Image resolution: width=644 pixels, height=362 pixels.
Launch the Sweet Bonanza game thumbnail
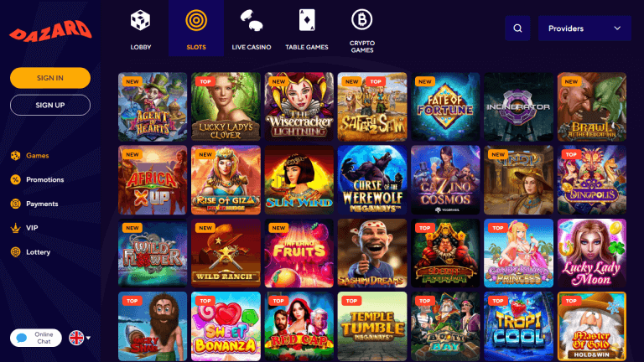226,326
